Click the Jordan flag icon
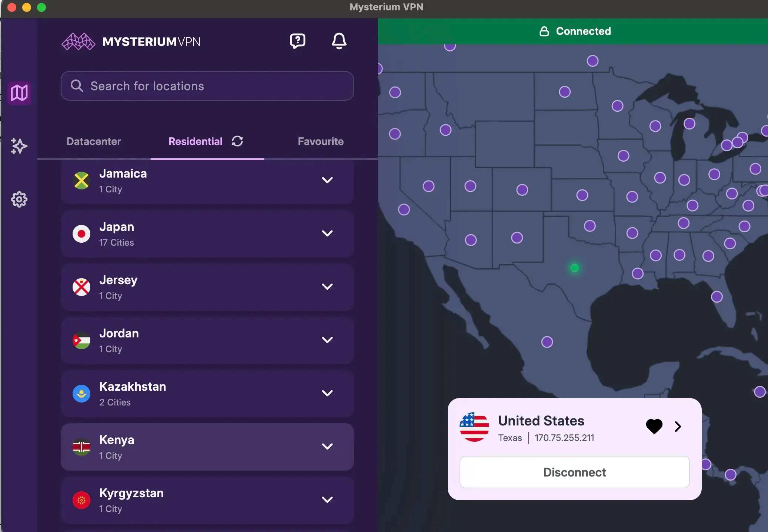This screenshot has width=768, height=532. [x=81, y=340]
